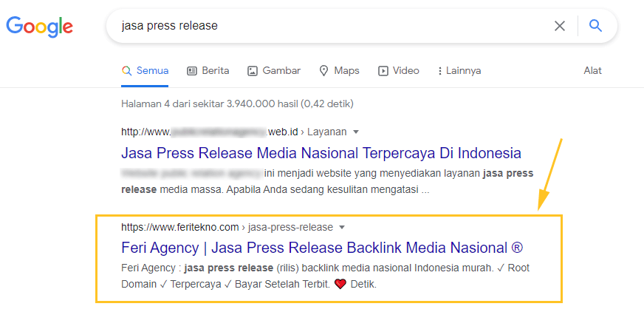Expand dropdown arrow next to jasa-press-release breadcrumb
The height and width of the screenshot is (312, 644).
pos(343,227)
